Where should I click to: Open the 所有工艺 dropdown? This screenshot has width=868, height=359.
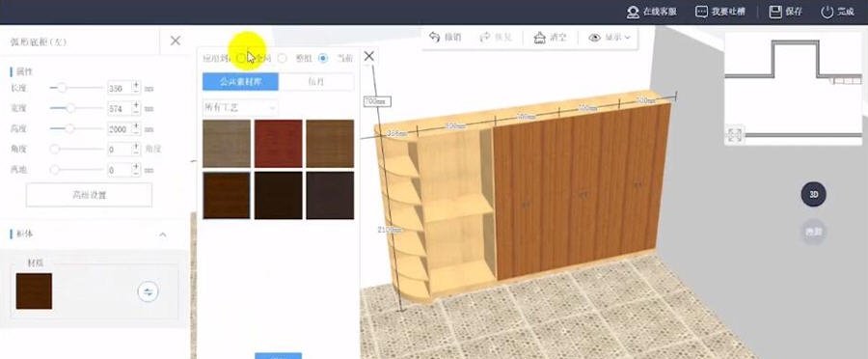(x=240, y=107)
